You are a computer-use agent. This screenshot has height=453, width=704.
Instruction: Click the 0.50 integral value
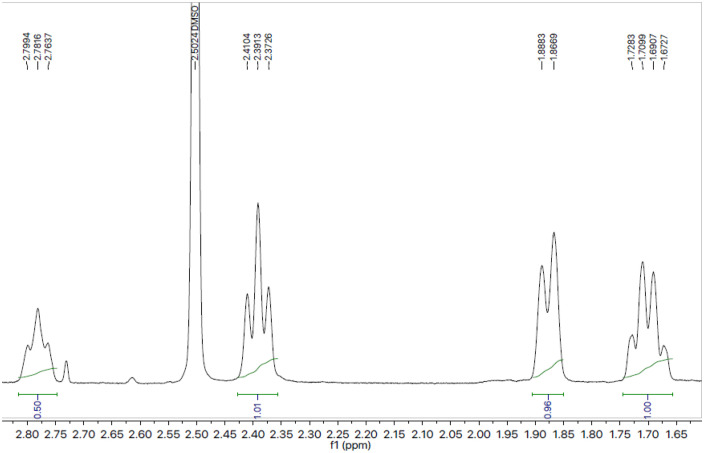click(38, 408)
